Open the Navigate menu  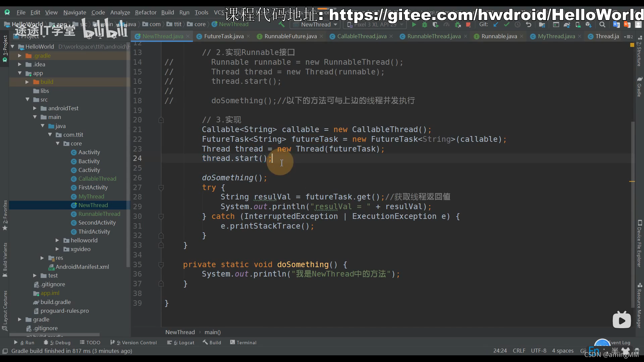click(x=74, y=12)
